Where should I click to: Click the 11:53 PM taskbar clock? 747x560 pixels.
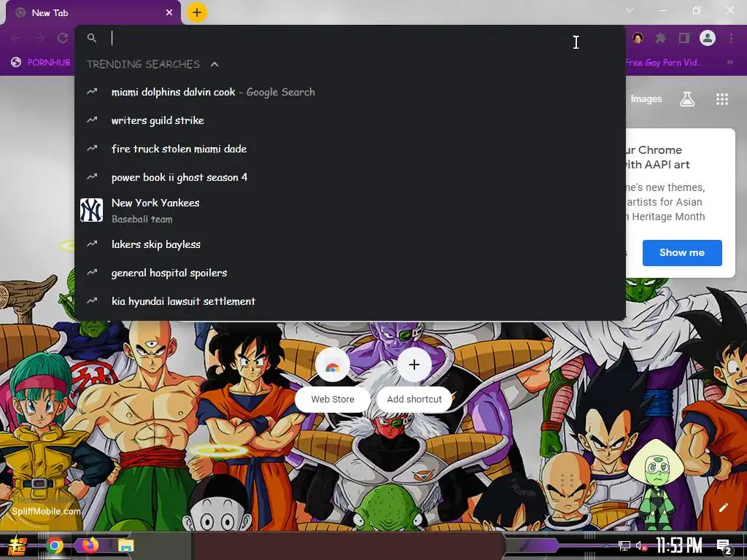coord(679,545)
